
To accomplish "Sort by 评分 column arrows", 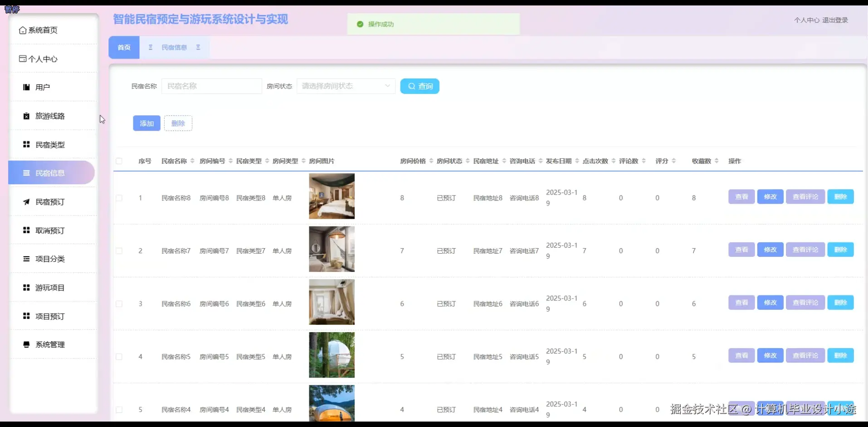I will [674, 161].
